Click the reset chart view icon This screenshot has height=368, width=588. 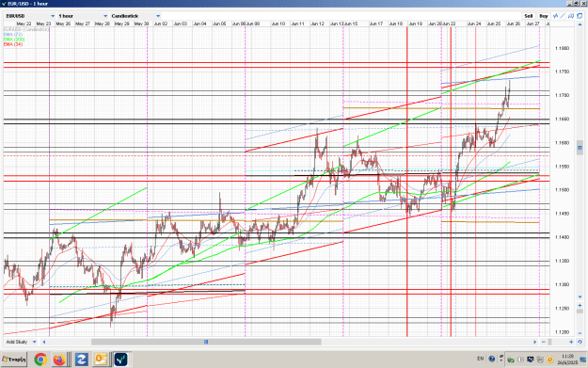point(580,342)
